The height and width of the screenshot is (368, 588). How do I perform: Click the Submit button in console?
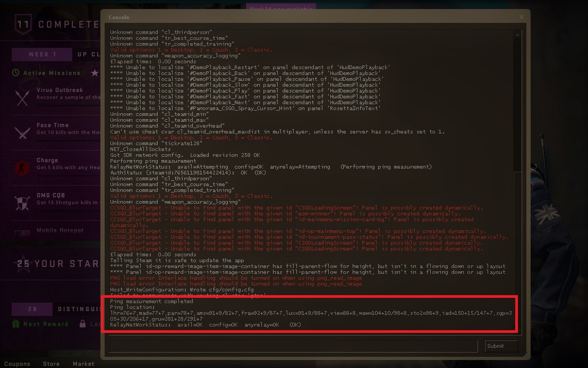501,346
